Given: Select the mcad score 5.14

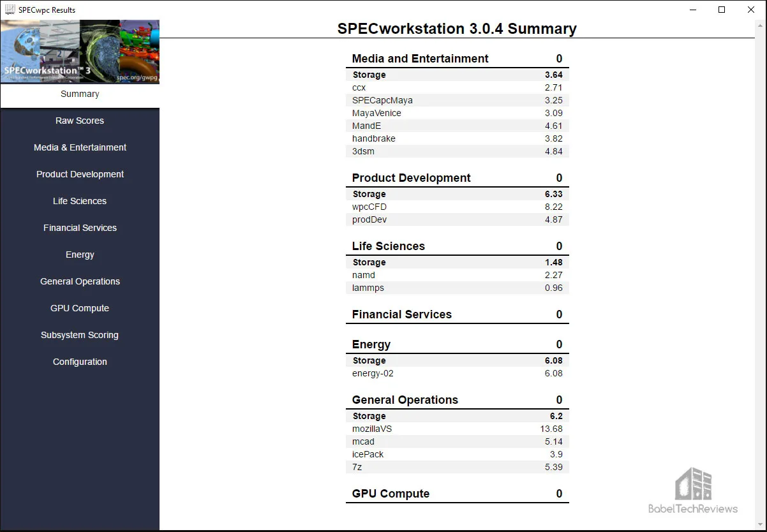Looking at the screenshot, I should pos(553,441).
